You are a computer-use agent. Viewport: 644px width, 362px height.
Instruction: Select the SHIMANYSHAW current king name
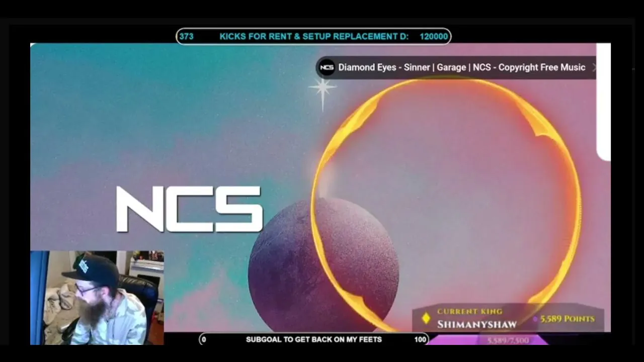(477, 324)
